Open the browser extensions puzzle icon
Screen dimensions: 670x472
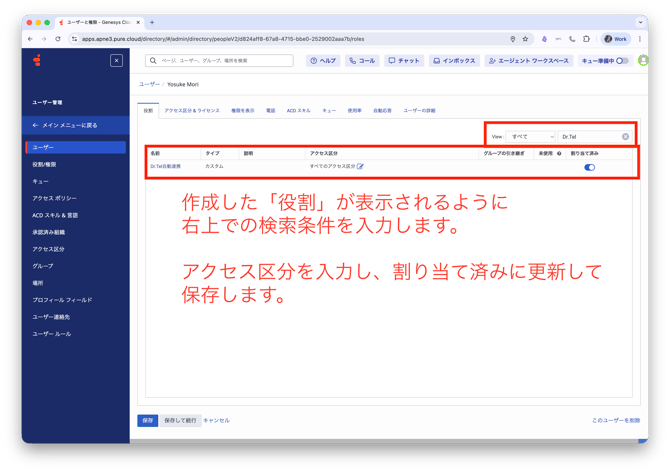[x=586, y=39]
